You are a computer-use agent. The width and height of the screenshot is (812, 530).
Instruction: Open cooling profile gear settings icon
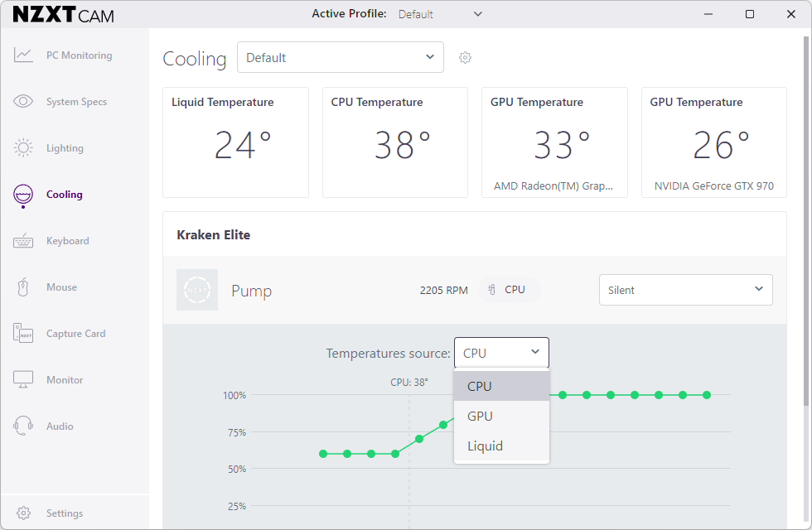[466, 58]
